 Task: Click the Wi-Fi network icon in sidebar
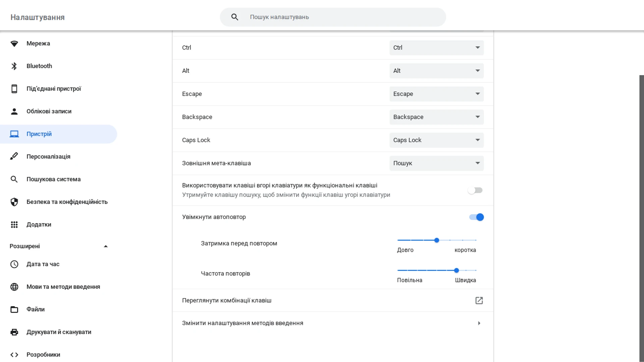pos(14,44)
